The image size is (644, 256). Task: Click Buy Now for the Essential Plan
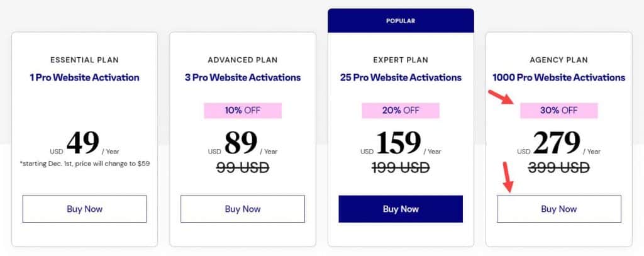click(x=84, y=209)
